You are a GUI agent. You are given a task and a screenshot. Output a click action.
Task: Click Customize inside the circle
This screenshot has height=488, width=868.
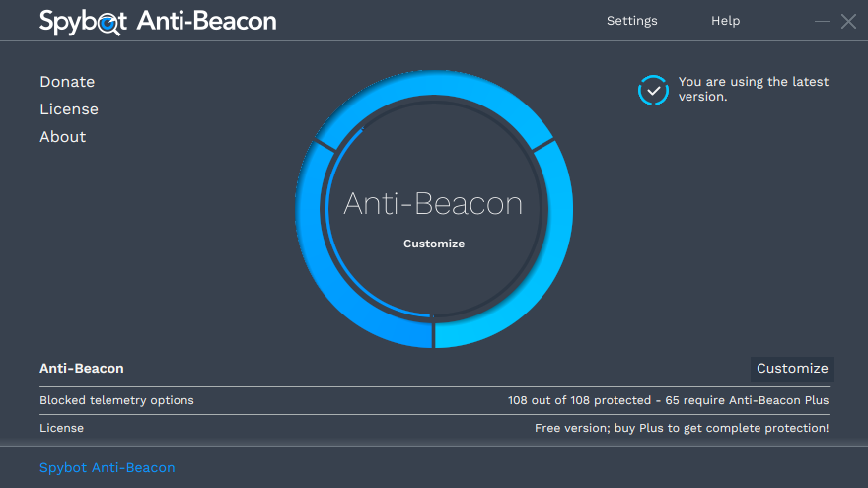(434, 244)
